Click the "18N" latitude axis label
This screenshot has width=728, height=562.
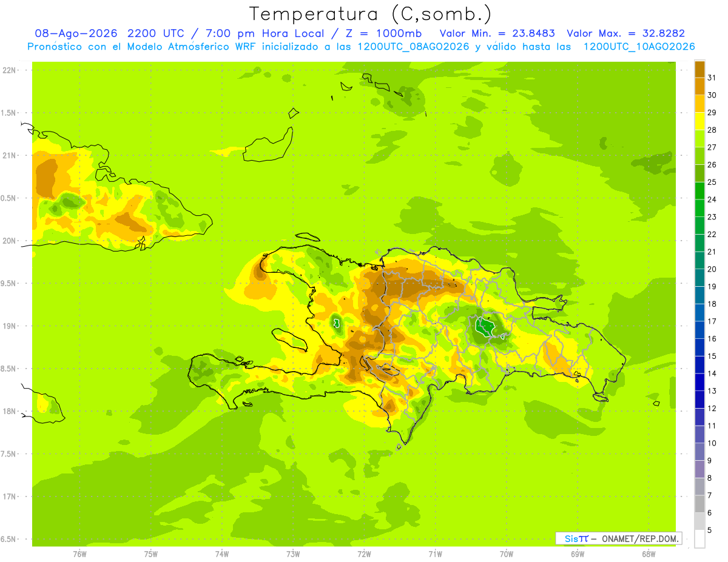pos(9,412)
